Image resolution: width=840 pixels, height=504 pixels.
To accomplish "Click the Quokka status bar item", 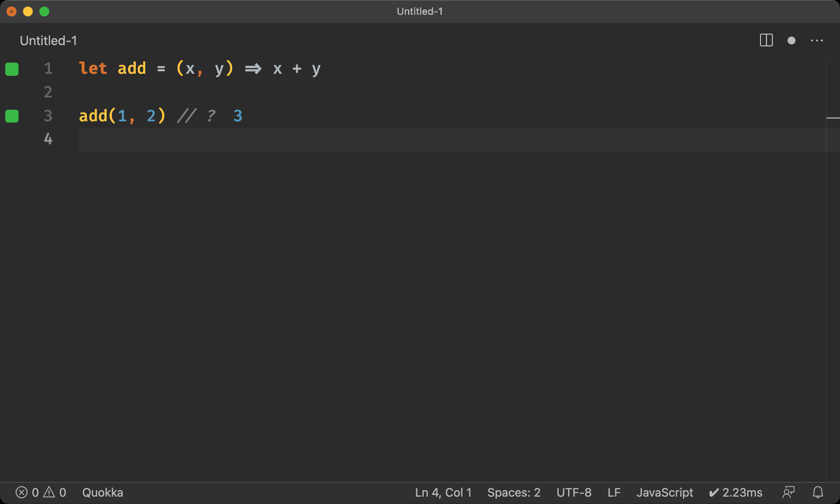I will [103, 492].
